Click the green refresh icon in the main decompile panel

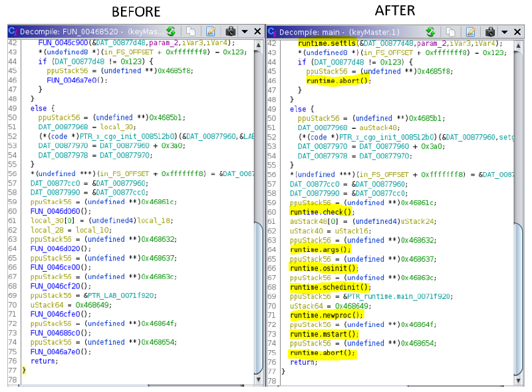point(430,31)
